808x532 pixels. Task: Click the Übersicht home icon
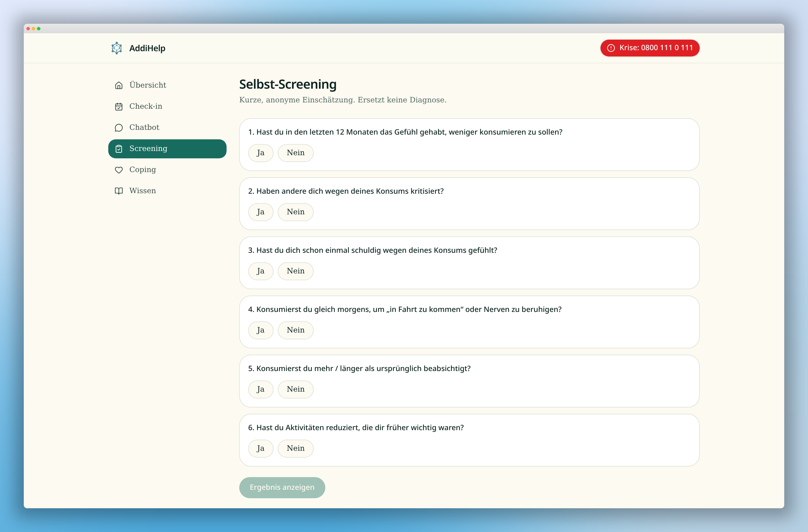pyautogui.click(x=119, y=85)
